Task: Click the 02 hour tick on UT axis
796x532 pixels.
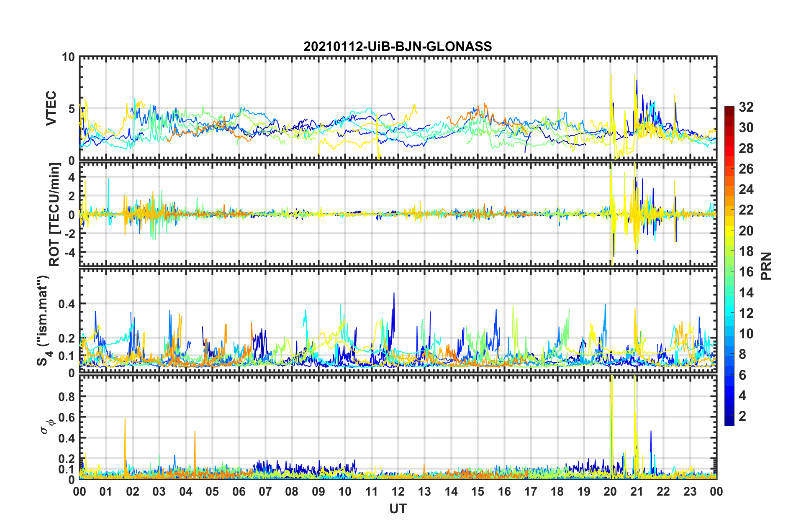Action: click(x=133, y=491)
